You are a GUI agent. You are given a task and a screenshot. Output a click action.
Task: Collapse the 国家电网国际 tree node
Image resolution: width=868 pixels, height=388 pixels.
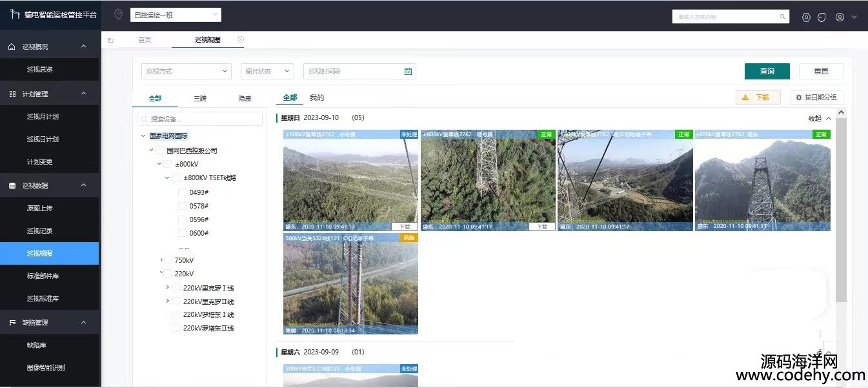coord(143,136)
